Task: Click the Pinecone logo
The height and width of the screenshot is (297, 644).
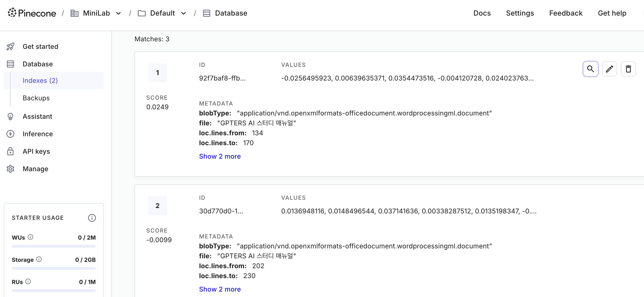Action: (32, 13)
